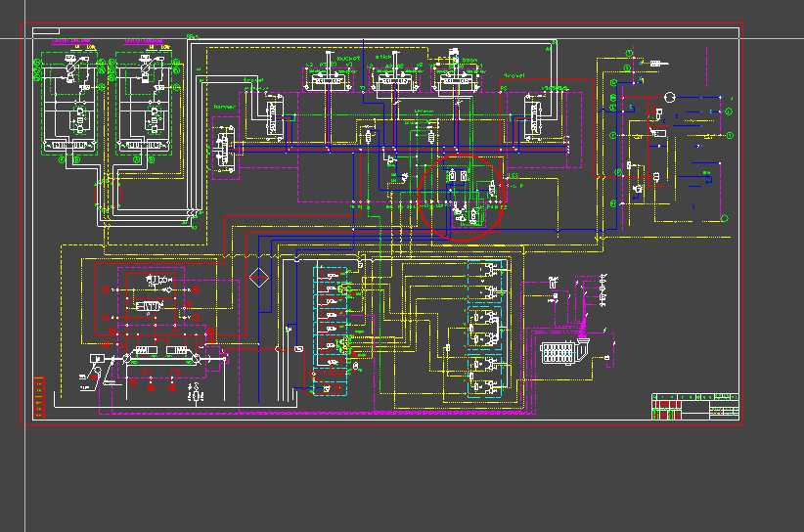Select the right travel spool valve
804x532 pixels.
532,118
